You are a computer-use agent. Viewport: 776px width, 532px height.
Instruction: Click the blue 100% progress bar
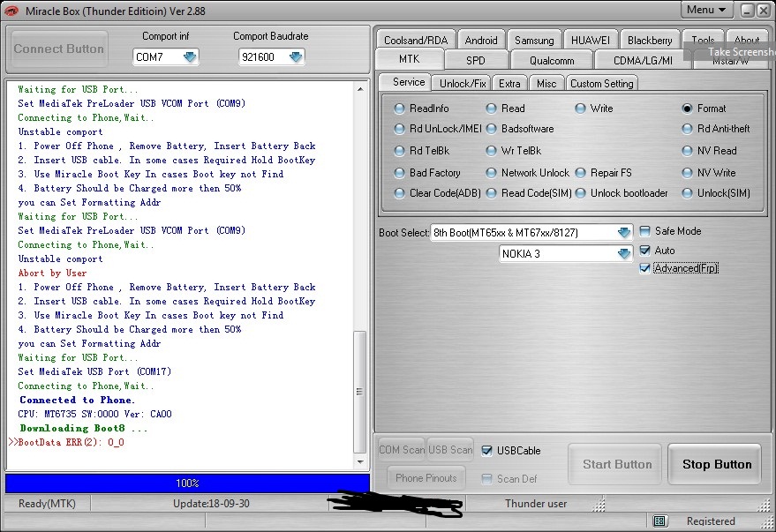click(x=187, y=483)
